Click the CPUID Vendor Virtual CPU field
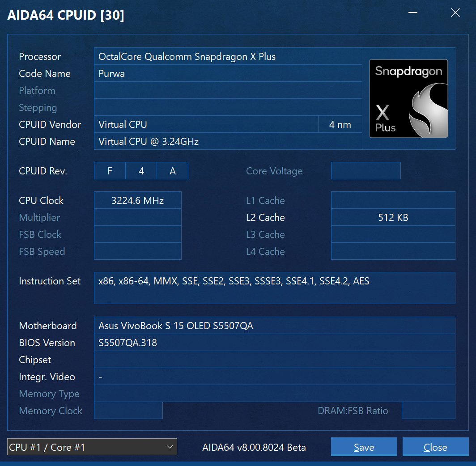This screenshot has width=476, height=466. [x=206, y=125]
